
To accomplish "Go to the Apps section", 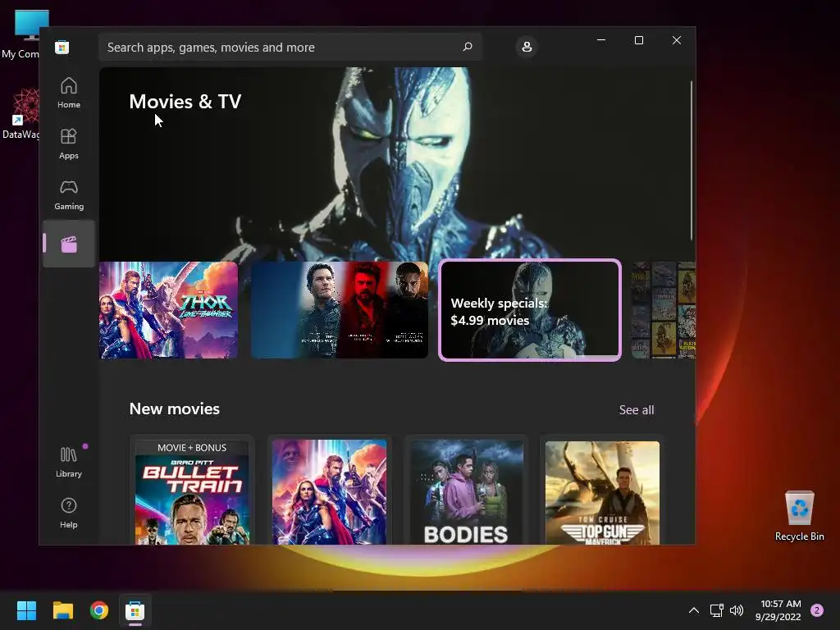I will (x=69, y=144).
